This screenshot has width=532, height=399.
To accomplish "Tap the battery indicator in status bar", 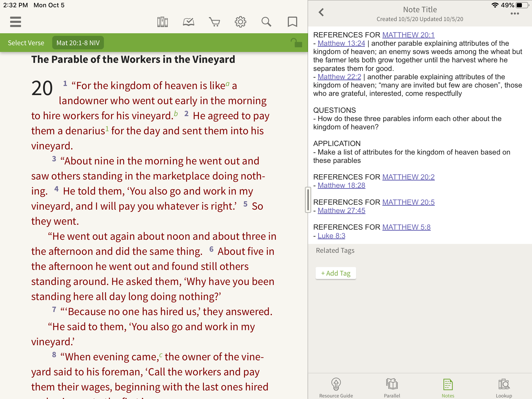I will [x=522, y=5].
